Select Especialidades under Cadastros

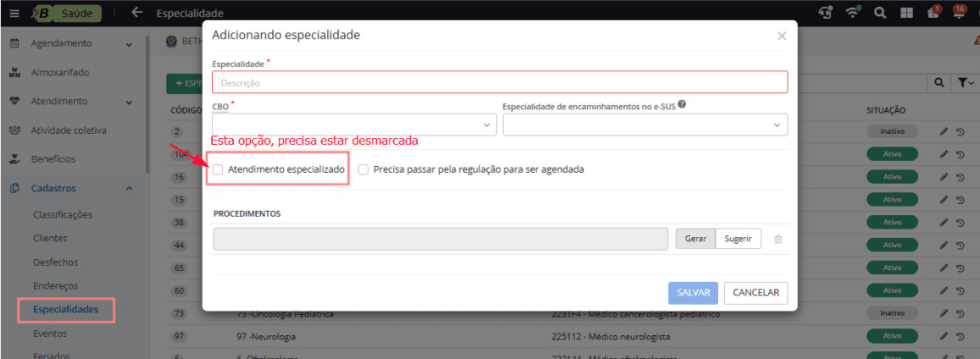(x=65, y=310)
